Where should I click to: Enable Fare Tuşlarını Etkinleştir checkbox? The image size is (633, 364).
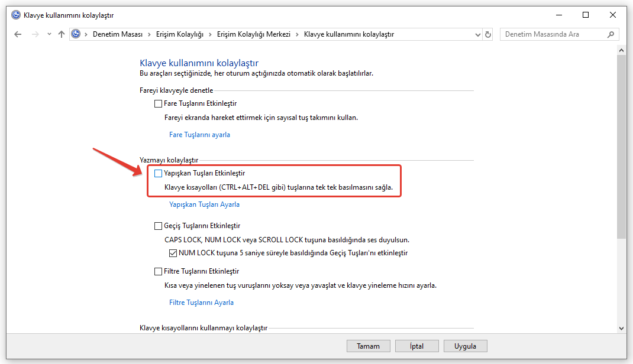point(158,103)
